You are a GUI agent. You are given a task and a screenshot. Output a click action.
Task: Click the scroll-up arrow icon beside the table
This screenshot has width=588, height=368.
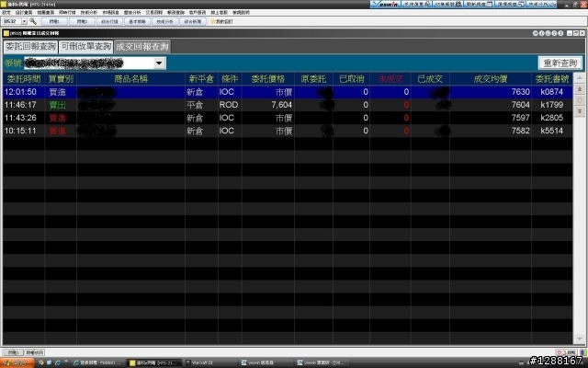point(580,89)
